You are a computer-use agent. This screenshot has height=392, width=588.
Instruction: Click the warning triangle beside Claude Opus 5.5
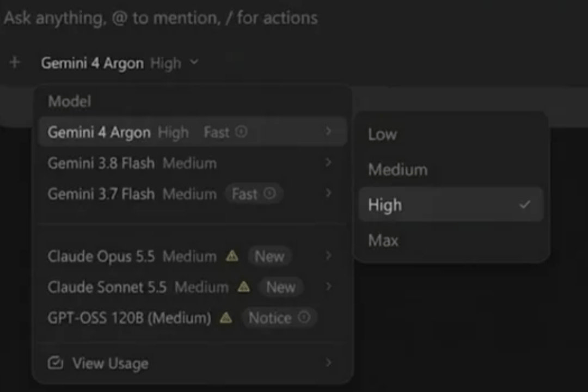click(x=232, y=256)
